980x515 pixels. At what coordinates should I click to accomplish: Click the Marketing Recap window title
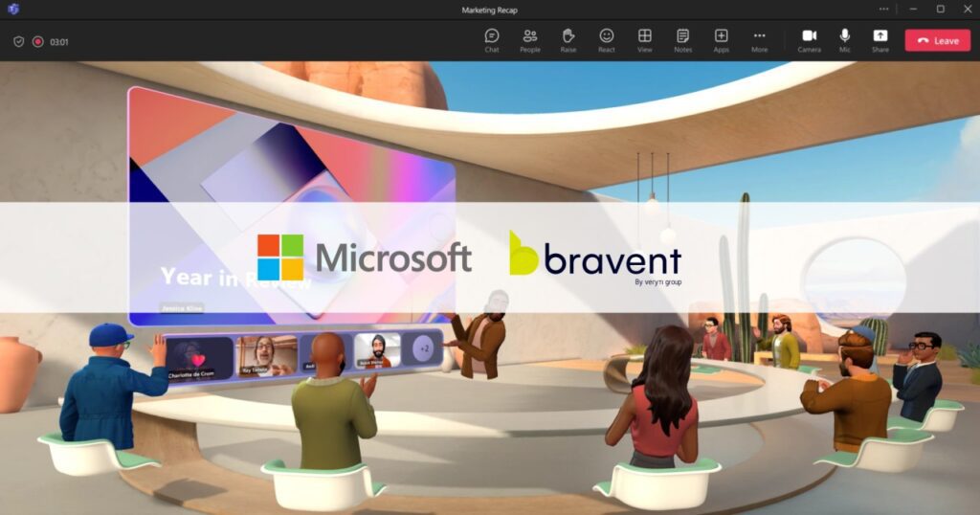[x=489, y=10]
